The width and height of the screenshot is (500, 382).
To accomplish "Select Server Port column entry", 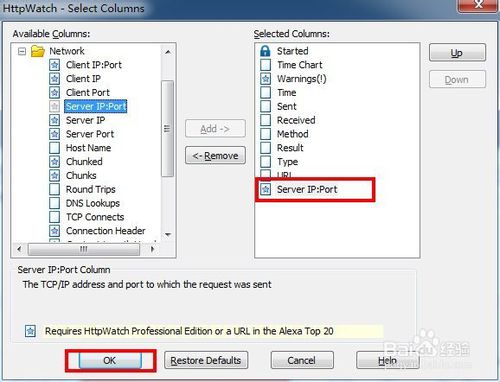I will click(90, 134).
